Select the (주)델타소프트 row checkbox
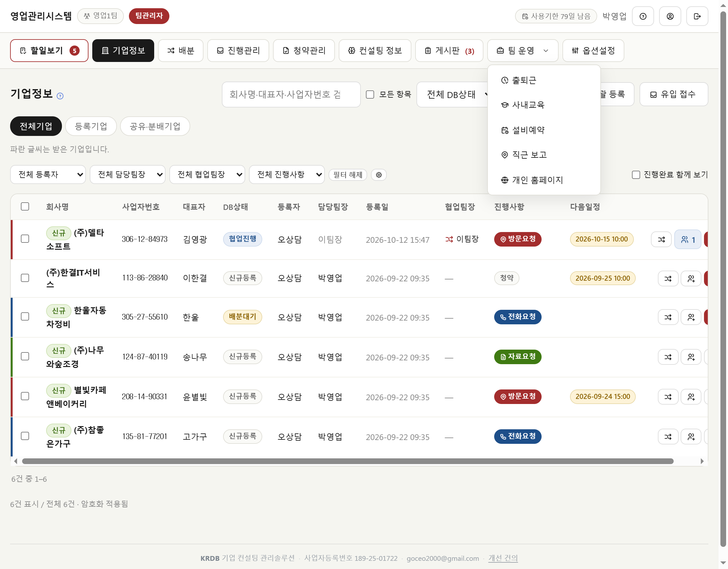 pyautogui.click(x=25, y=239)
